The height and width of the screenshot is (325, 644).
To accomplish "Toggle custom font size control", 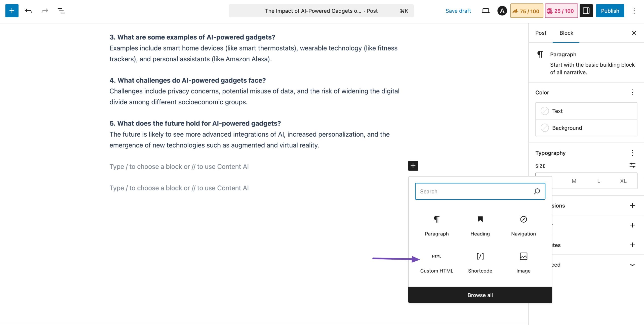I will tap(632, 165).
